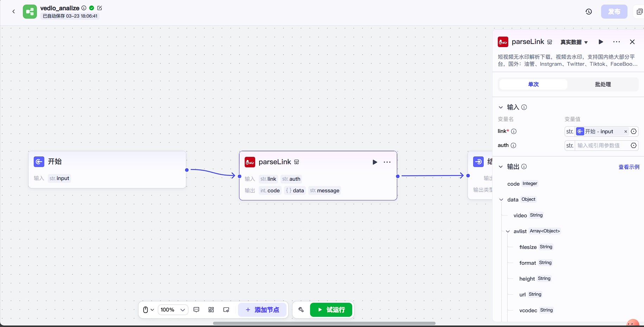
Task: Open mouse interaction mode dropdown in bottom toolbar
Action: pos(148,310)
